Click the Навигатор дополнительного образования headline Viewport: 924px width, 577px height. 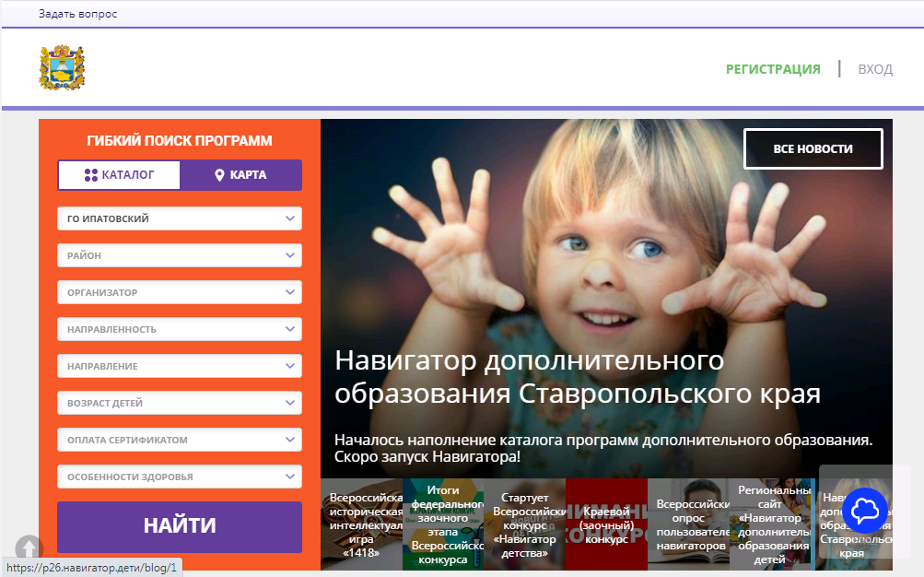577,377
